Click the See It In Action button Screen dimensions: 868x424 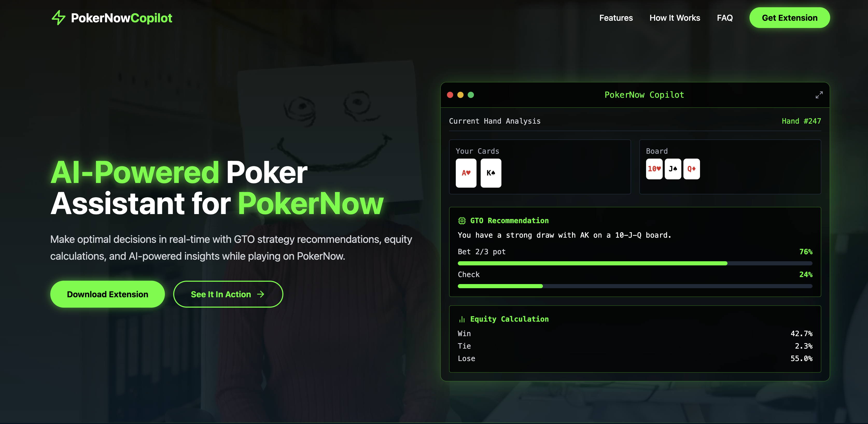coord(228,294)
